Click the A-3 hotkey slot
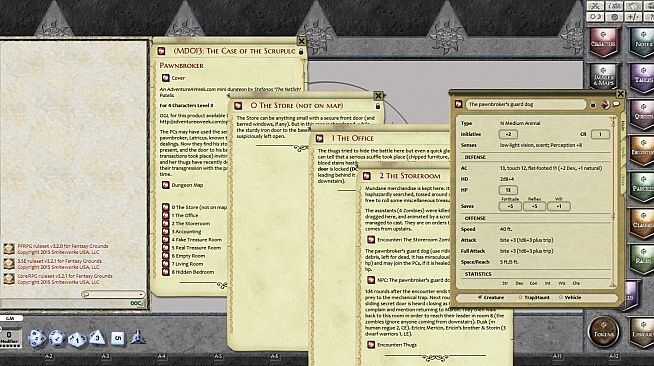 (x=106, y=356)
